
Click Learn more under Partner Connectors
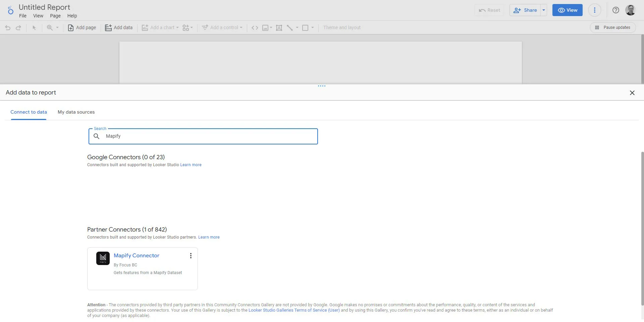click(209, 237)
